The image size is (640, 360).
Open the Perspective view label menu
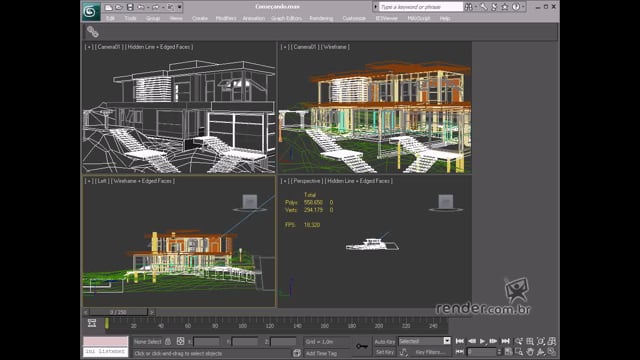306,181
